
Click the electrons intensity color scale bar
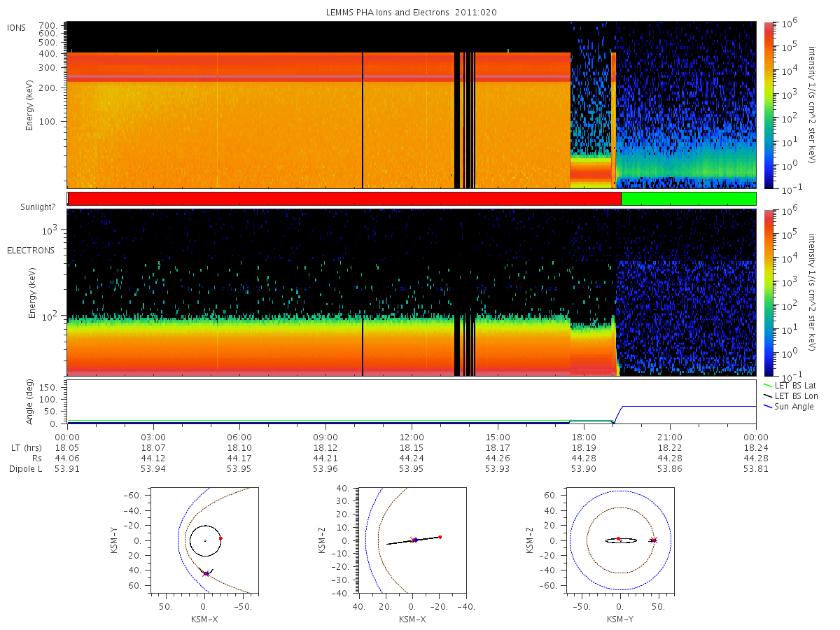768,292
